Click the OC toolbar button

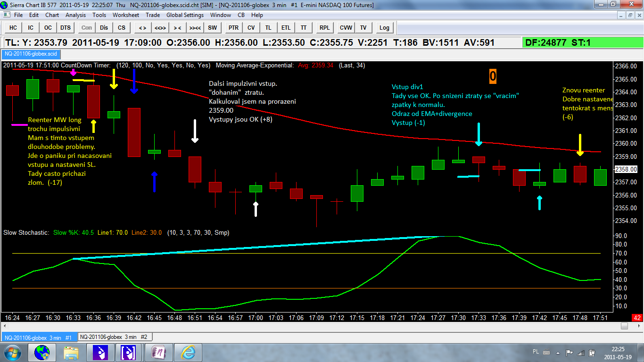pos(48,27)
